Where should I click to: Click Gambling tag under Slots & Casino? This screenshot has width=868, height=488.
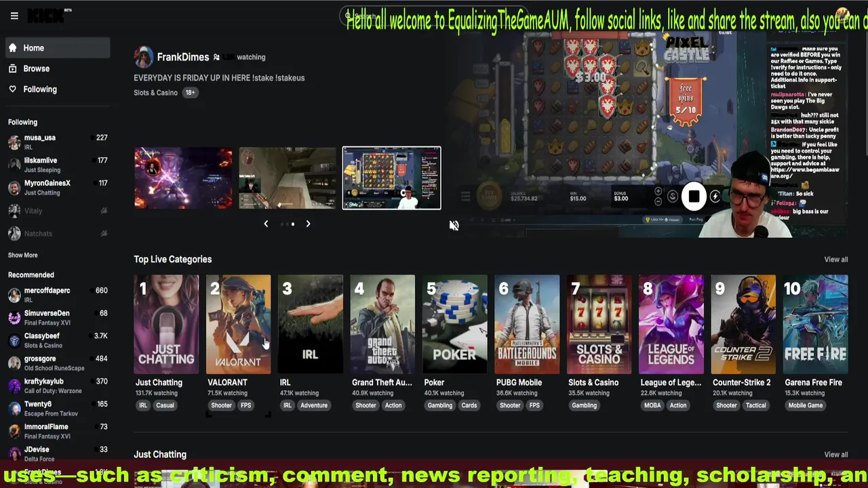tap(584, 405)
